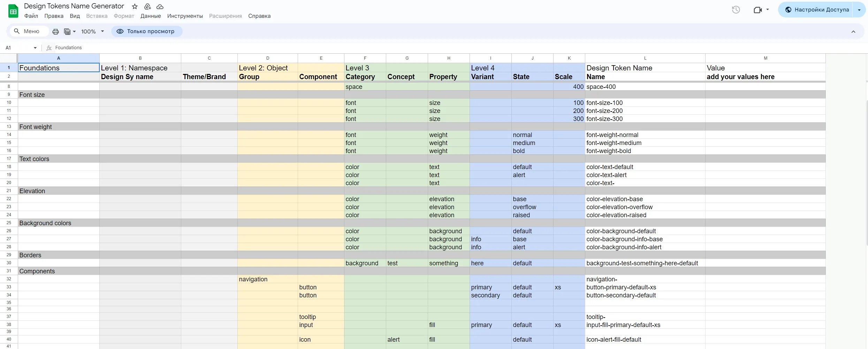Screen dimensions: 868x349
Task: Select row 9 header
Action: [9, 94]
